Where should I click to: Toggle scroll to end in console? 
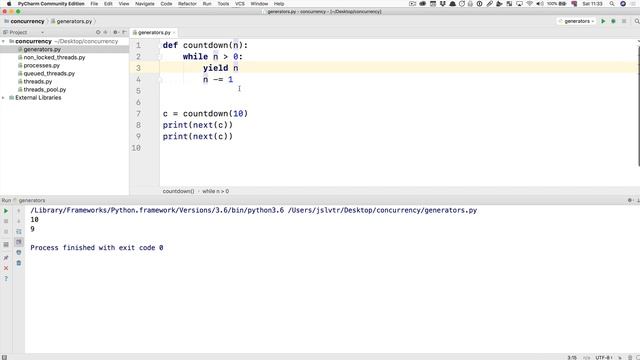19,242
